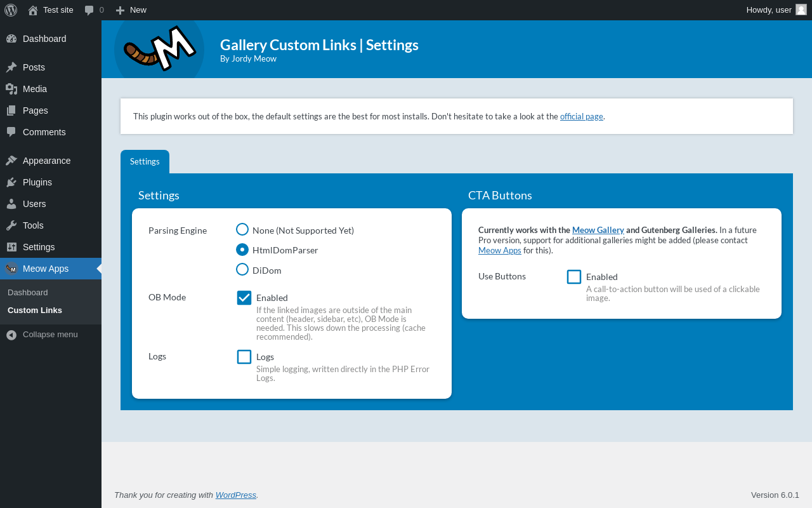Click the WordPress logo icon
Viewport: 812px width, 508px height.
pos(11,10)
